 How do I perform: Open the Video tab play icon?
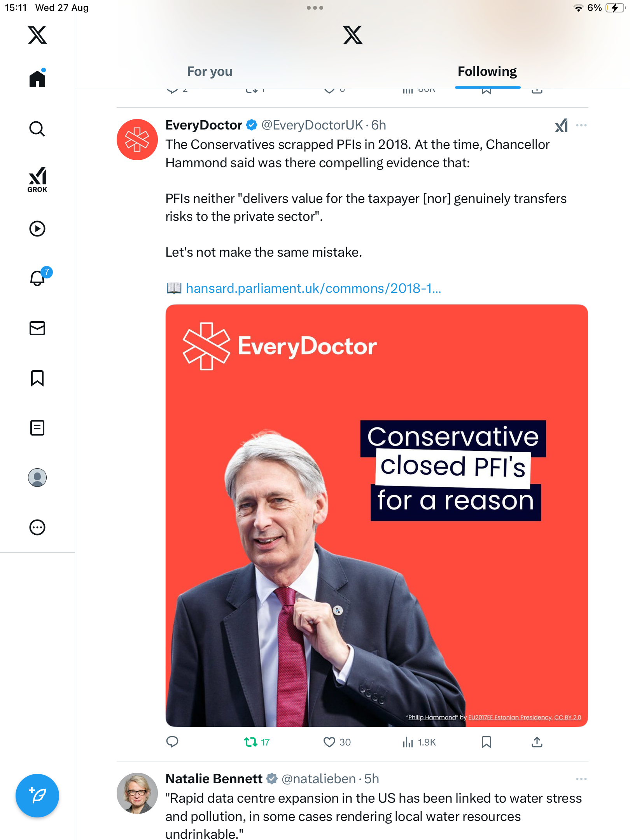tap(37, 229)
